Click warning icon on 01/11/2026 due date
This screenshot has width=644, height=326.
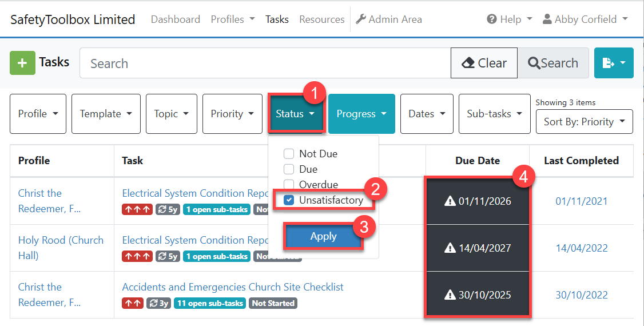tap(450, 201)
